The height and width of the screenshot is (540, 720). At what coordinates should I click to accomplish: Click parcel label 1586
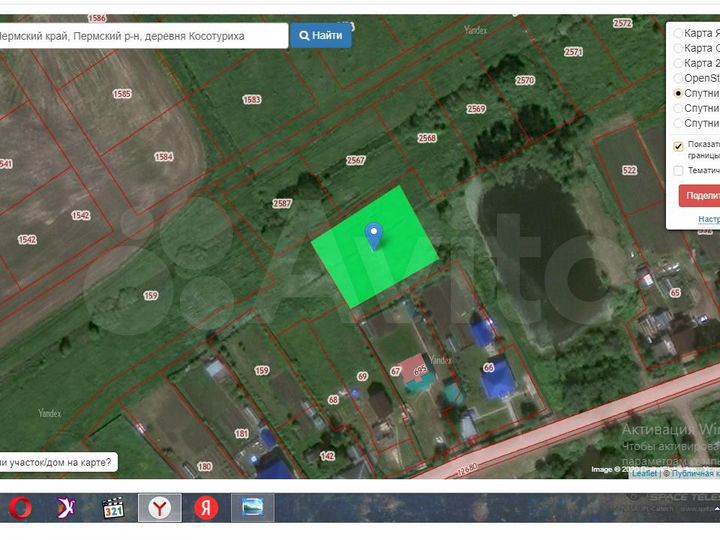pyautogui.click(x=97, y=18)
